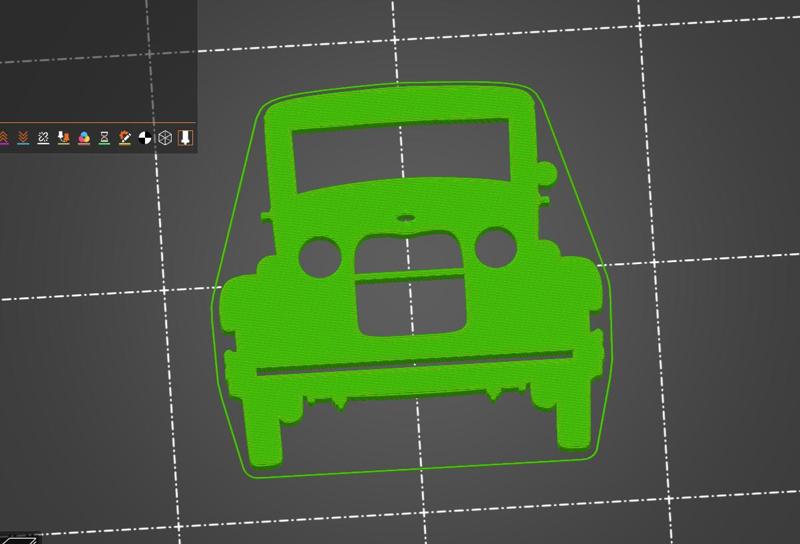
Task: Click the hourglass time icon
Action: pyautogui.click(x=104, y=137)
